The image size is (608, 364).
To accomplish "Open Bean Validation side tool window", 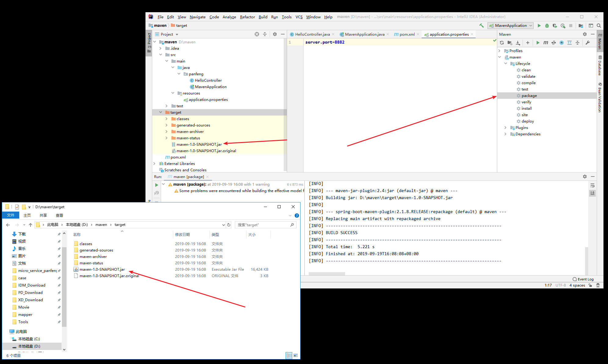I will pyautogui.click(x=600, y=97).
